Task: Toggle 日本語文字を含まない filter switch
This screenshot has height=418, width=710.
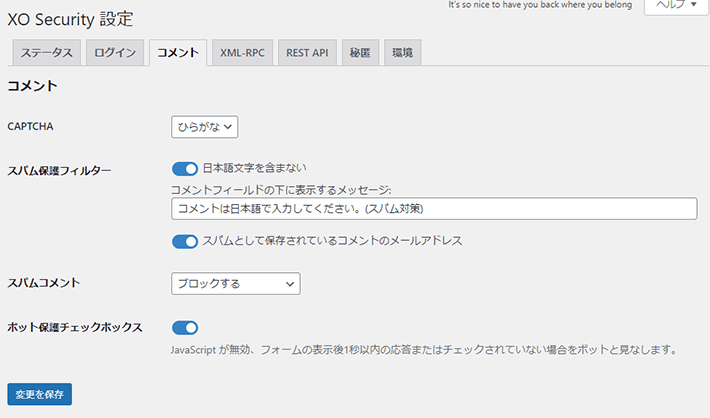Action: point(185,169)
